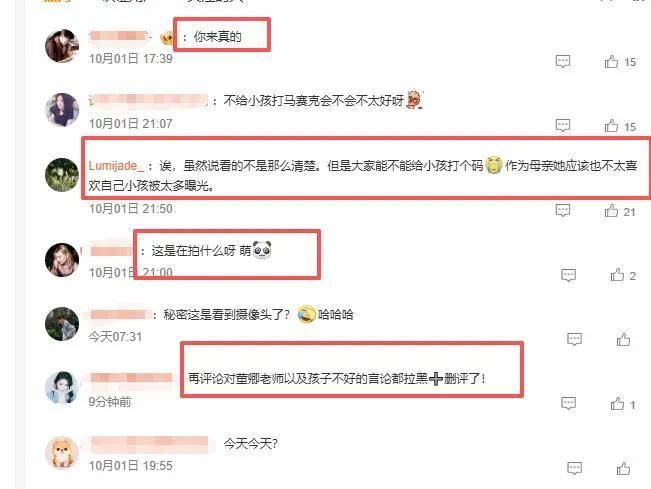The height and width of the screenshot is (489, 651).
Task: Open the dog avatar of last commenter
Action: (x=62, y=452)
